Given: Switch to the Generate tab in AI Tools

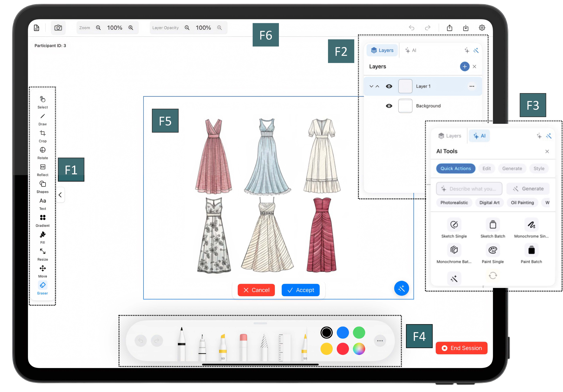Looking at the screenshot, I should tap(512, 168).
